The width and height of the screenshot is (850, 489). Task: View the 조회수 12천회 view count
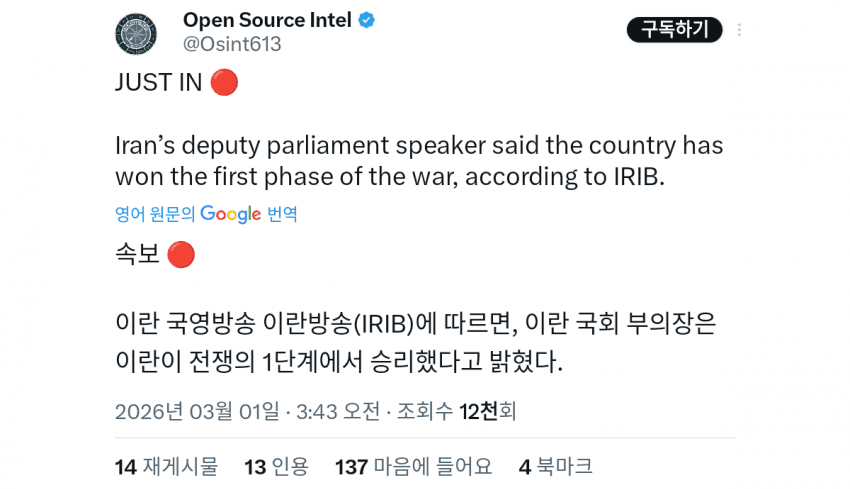pyautogui.click(x=456, y=411)
